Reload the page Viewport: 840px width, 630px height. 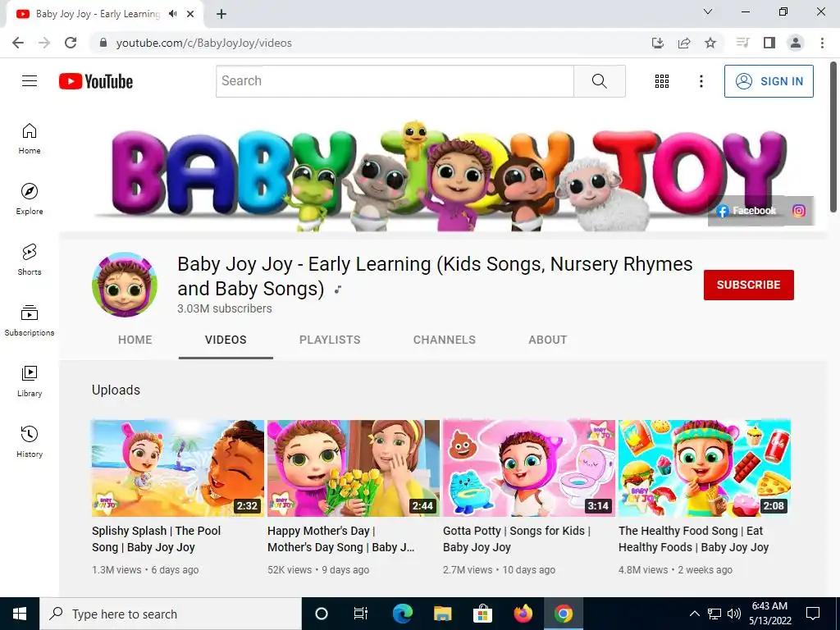(71, 43)
